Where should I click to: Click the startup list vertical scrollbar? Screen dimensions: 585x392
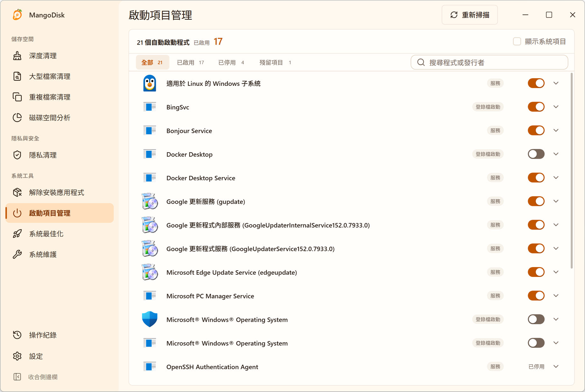(x=572, y=171)
